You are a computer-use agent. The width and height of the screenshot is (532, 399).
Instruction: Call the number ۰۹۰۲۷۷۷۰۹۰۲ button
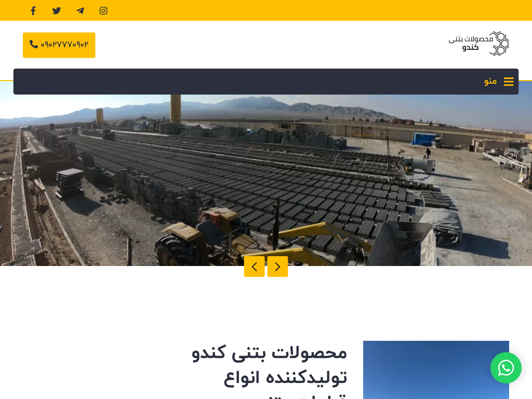coord(59,45)
